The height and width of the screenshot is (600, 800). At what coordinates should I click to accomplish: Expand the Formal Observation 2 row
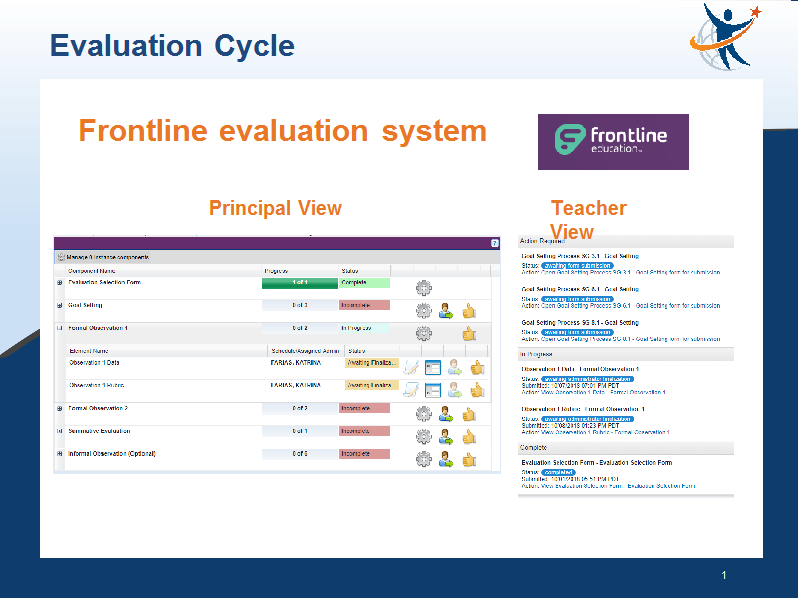pos(60,409)
